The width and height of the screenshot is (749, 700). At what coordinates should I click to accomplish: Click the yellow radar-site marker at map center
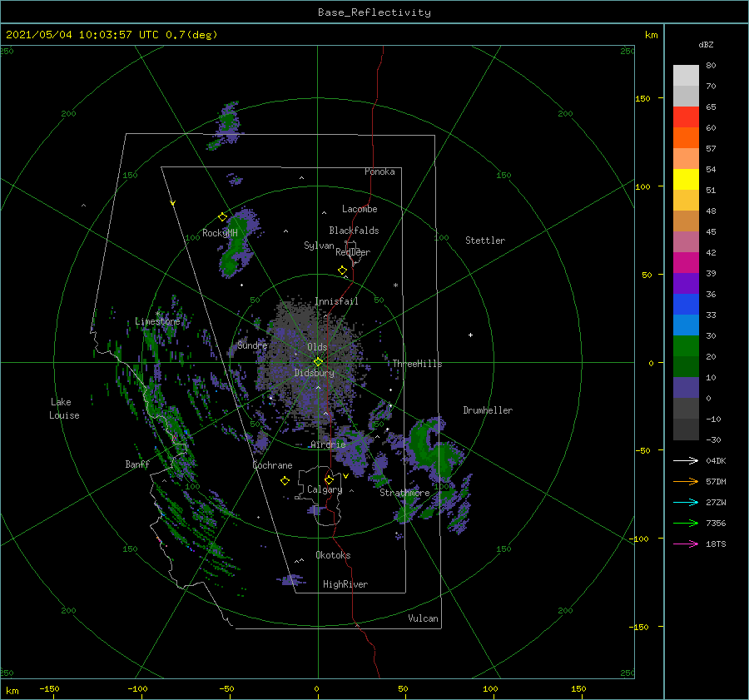pyautogui.click(x=318, y=362)
